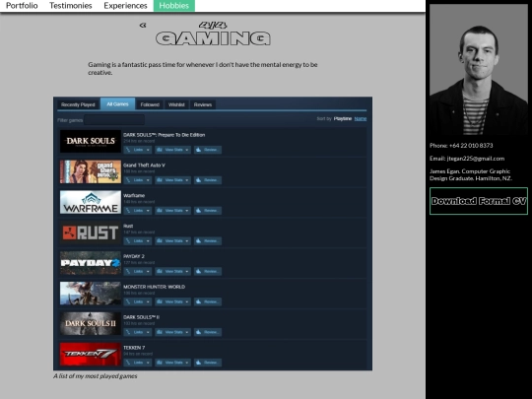The height and width of the screenshot is (399, 532).
Task: Open the Followed tab
Action: [150, 104]
